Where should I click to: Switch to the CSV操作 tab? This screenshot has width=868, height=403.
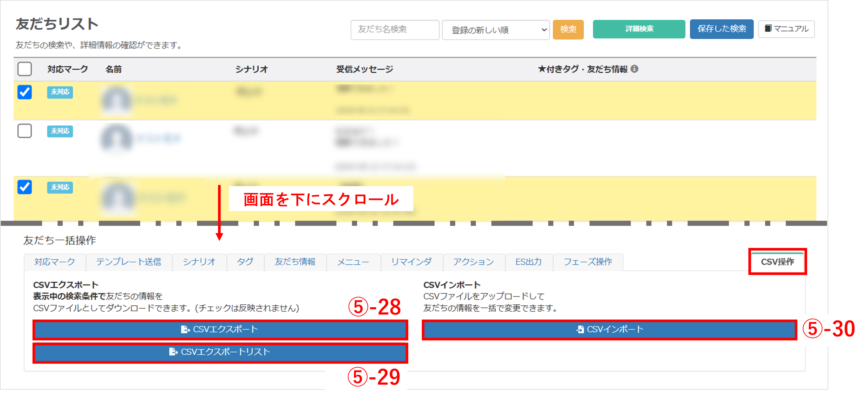(777, 262)
